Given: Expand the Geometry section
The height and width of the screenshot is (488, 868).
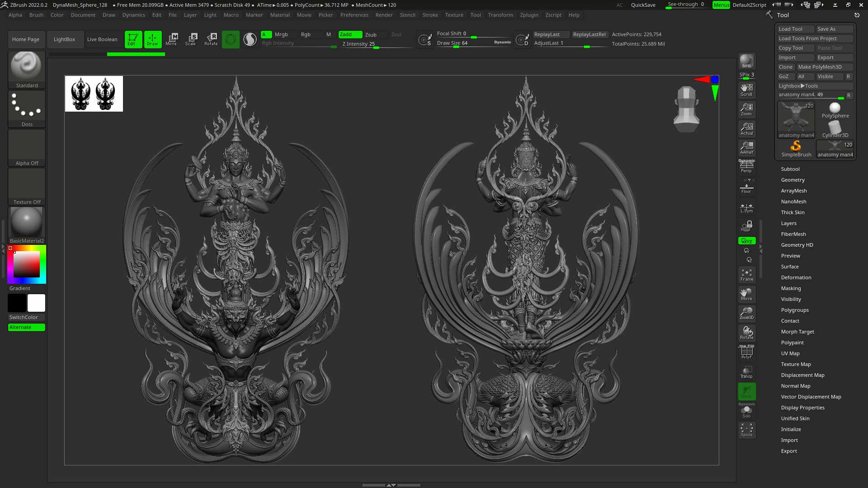Looking at the screenshot, I should click(x=793, y=180).
